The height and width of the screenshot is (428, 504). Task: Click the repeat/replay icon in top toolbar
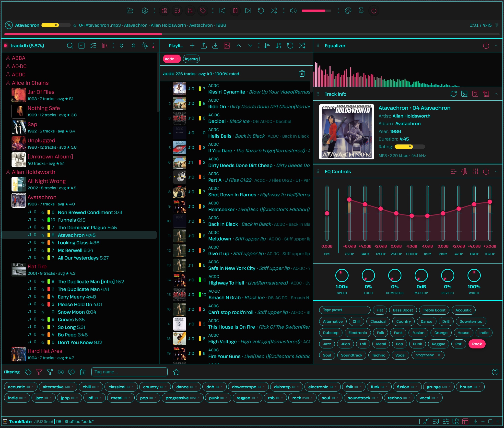(x=261, y=11)
